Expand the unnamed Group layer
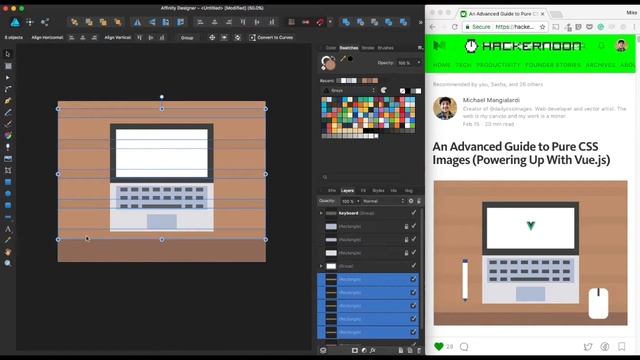640x360 pixels. (x=321, y=266)
